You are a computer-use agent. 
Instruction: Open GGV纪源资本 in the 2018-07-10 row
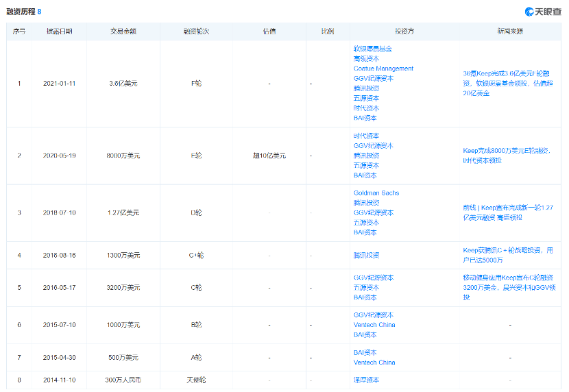pos(374,212)
